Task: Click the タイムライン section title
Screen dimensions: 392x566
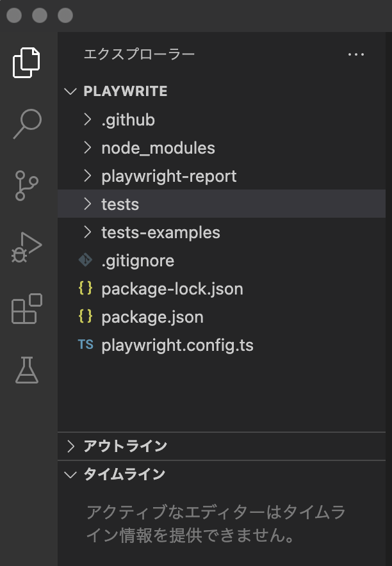Action: (124, 474)
